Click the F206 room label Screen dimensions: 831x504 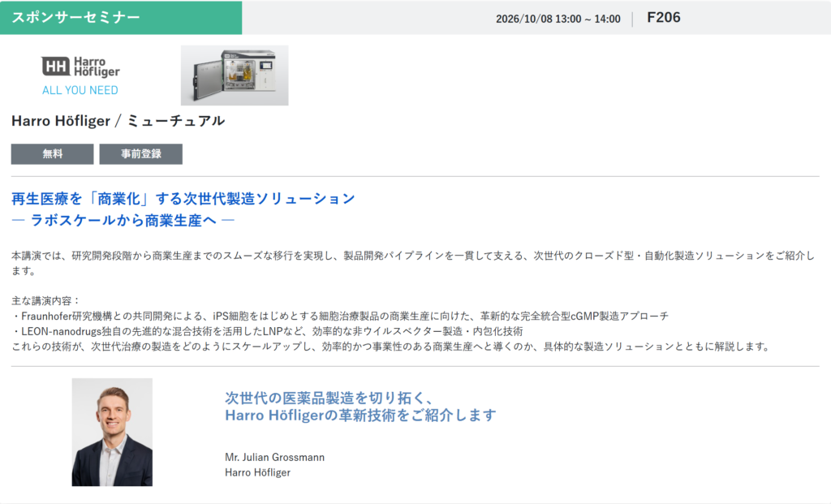[664, 18]
